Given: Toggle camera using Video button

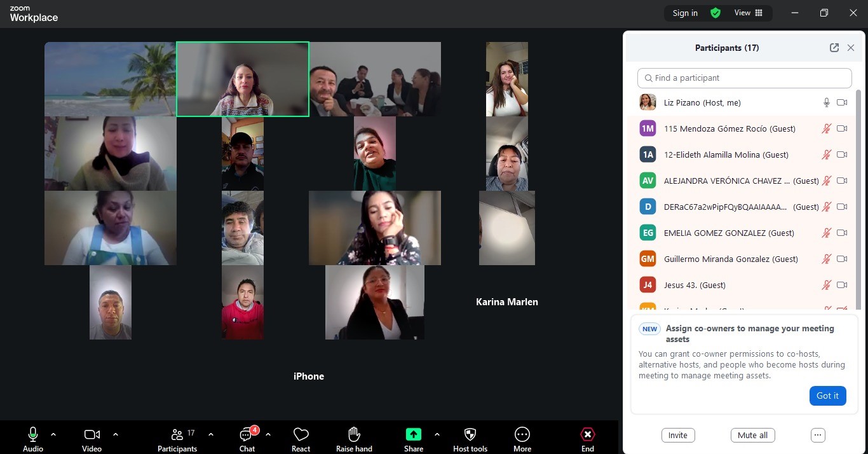Looking at the screenshot, I should click(x=92, y=435).
